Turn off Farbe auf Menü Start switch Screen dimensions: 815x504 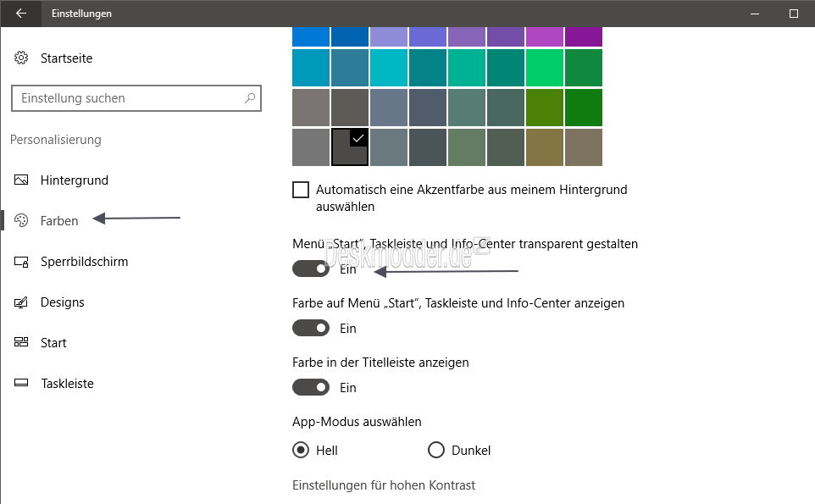(x=311, y=328)
